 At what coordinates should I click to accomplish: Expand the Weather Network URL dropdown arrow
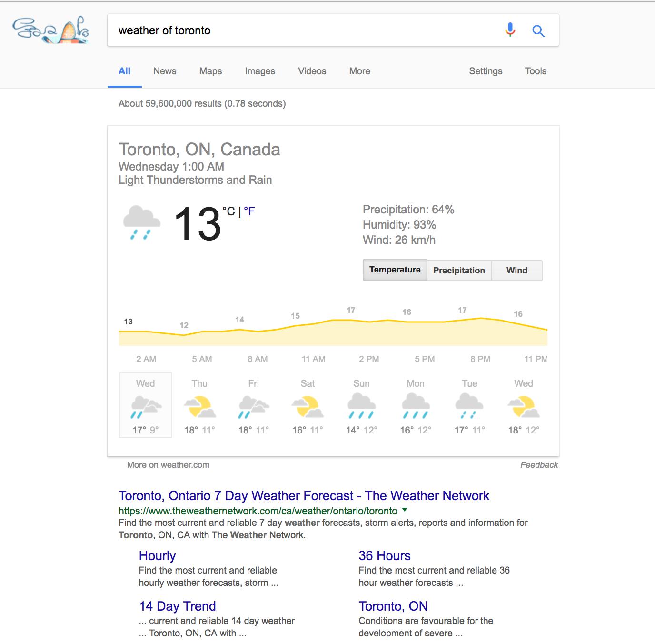click(x=405, y=510)
